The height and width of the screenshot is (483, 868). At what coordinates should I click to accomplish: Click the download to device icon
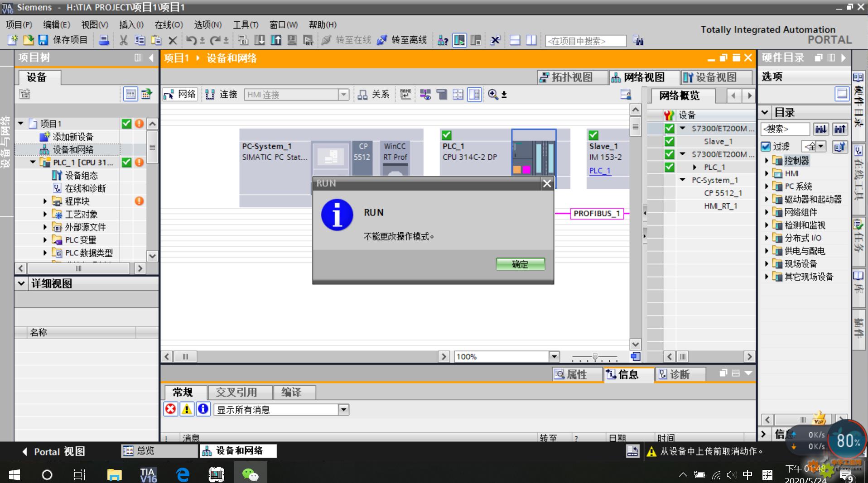pyautogui.click(x=260, y=40)
